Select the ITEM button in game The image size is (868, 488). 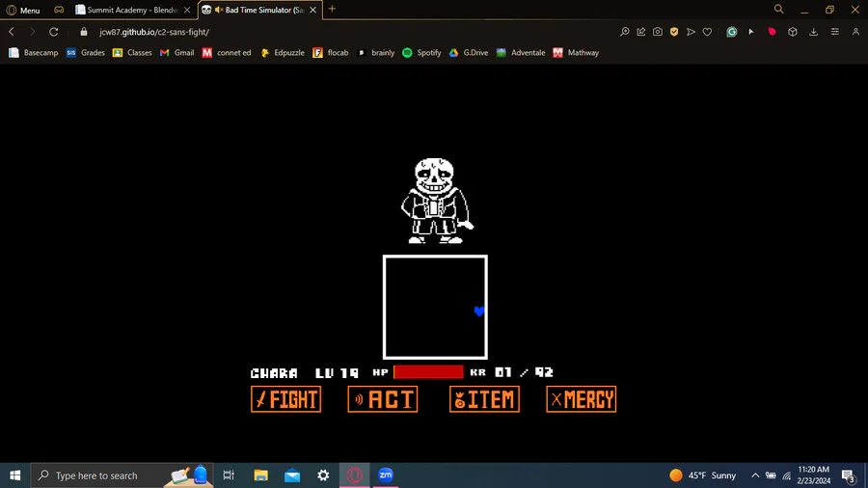pos(484,399)
